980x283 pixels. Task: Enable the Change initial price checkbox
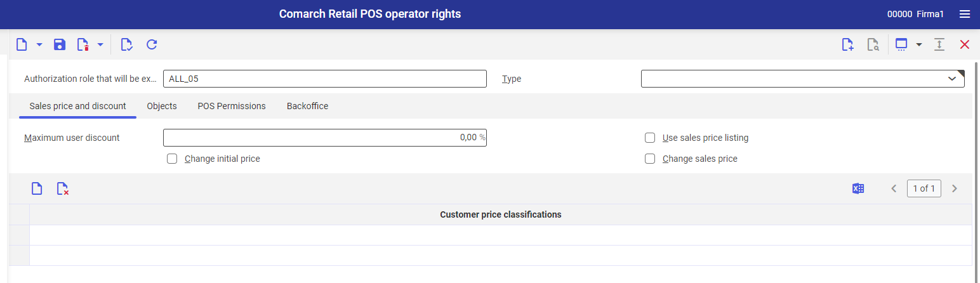click(172, 159)
